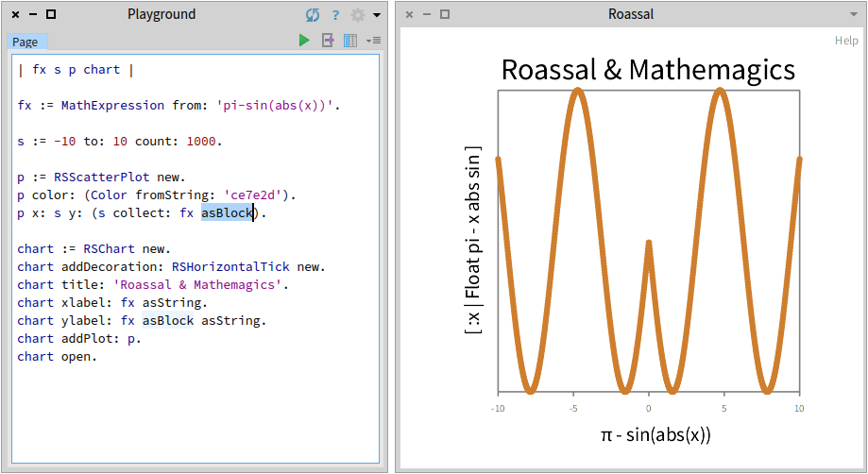
Task: Click the x-axis tick label -5
Action: [573, 408]
